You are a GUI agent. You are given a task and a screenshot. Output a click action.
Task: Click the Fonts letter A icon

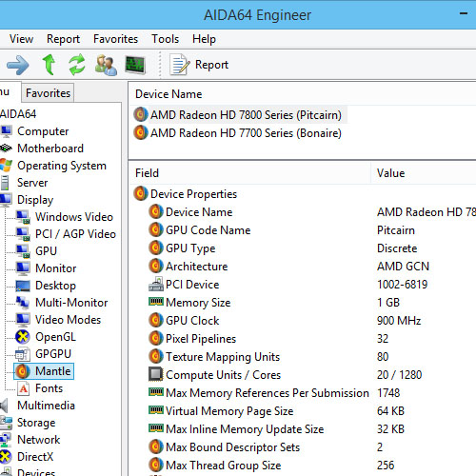pos(24,388)
